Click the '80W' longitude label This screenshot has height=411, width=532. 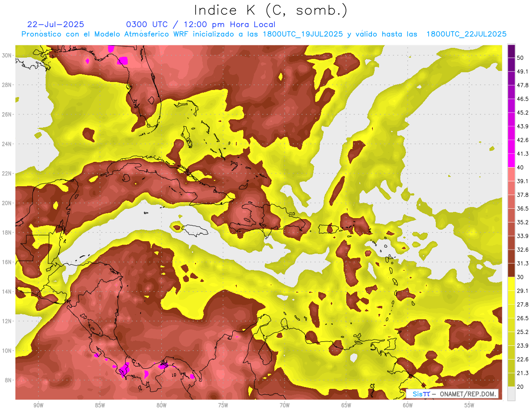click(161, 405)
